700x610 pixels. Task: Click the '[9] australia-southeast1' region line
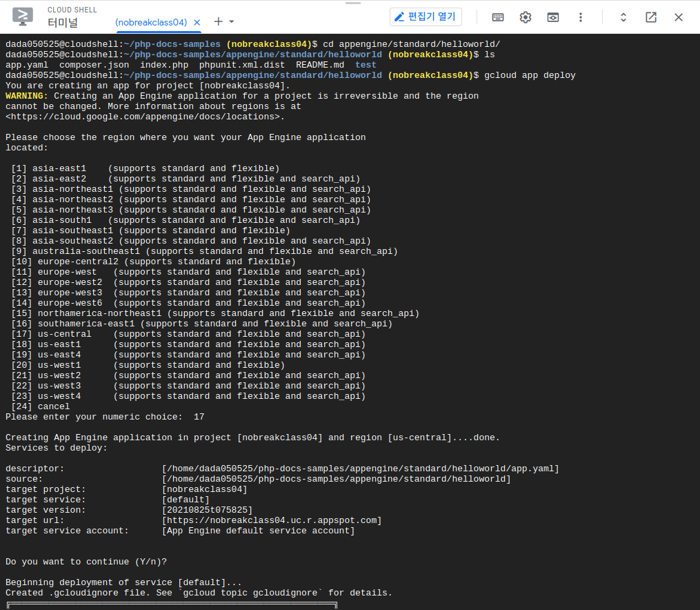tap(204, 251)
